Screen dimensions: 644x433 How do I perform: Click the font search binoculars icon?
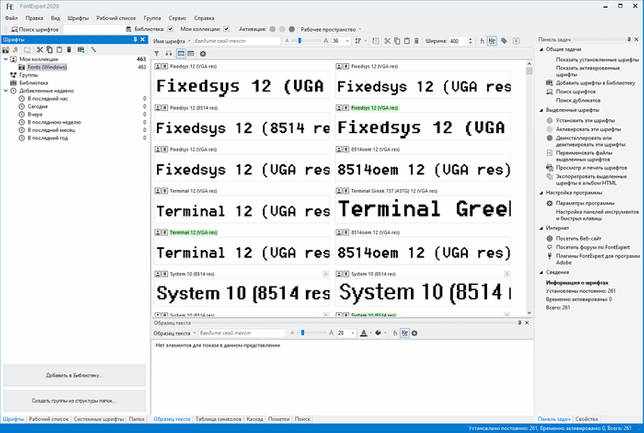click(15, 30)
